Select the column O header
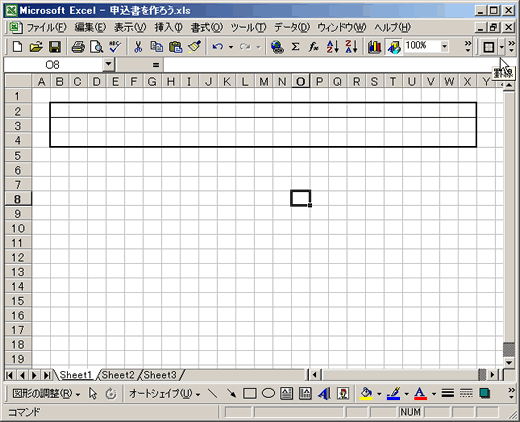Image resolution: width=520 pixels, height=422 pixels. pyautogui.click(x=301, y=81)
